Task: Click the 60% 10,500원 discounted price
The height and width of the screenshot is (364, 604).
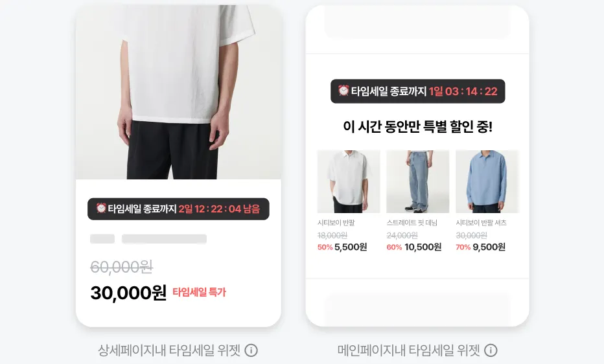Action: (x=413, y=247)
